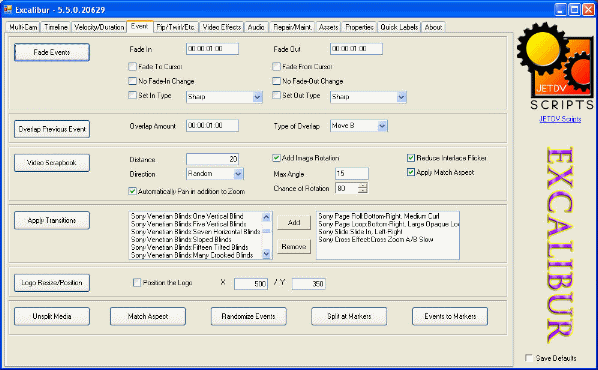Click the Overlap Amount time field
Image resolution: width=598 pixels, height=370 pixels.
[x=212, y=125]
